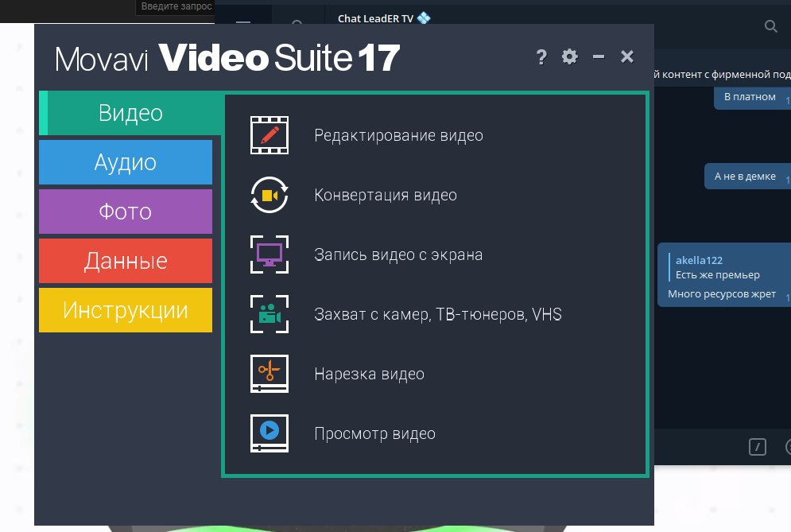The image size is (791, 532).
Task: Open the Movavi help question mark
Action: pos(541,56)
